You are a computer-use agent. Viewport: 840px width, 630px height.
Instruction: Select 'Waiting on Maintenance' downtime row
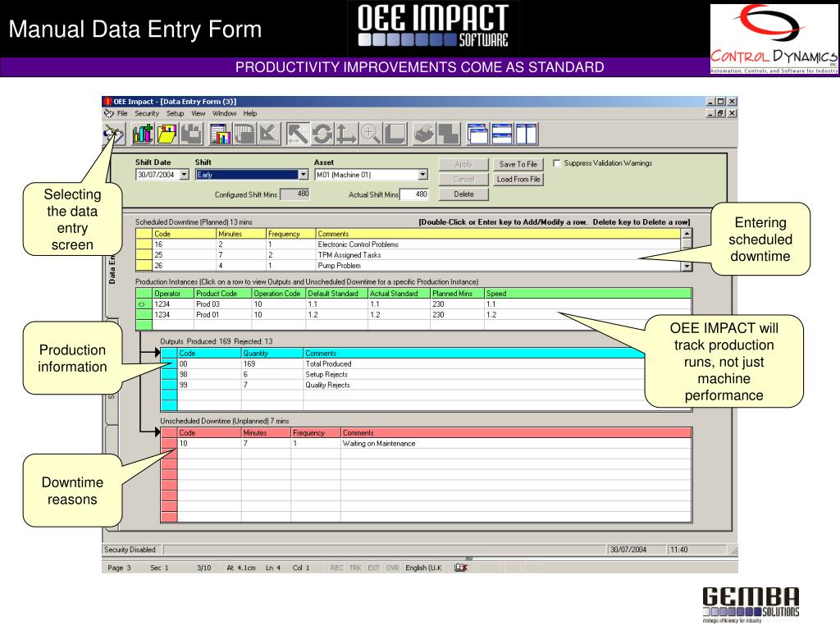(x=426, y=444)
